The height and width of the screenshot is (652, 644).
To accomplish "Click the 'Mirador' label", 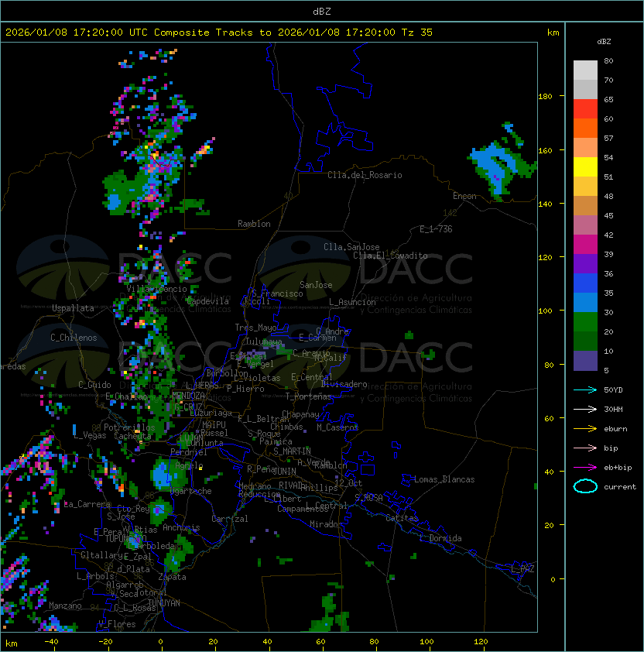I will point(327,524).
